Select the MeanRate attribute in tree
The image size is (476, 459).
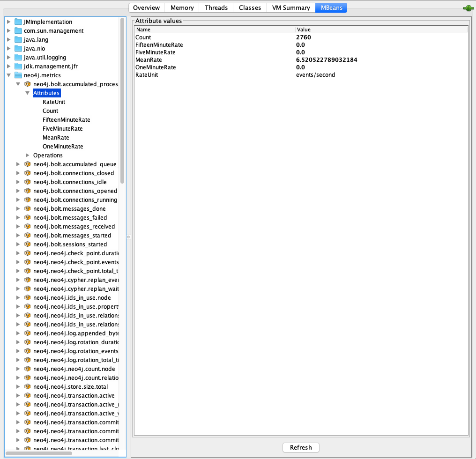coord(56,138)
